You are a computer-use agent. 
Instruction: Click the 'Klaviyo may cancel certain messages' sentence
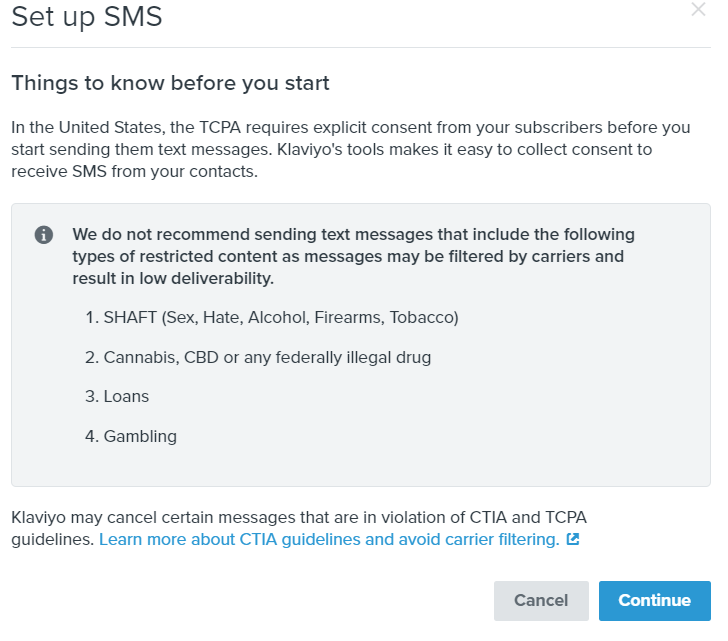[299, 517]
